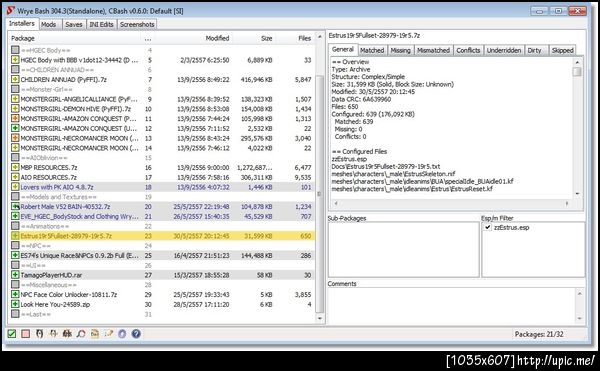
Task: Click the brown creature launcher icon
Action: pyautogui.click(x=67, y=334)
